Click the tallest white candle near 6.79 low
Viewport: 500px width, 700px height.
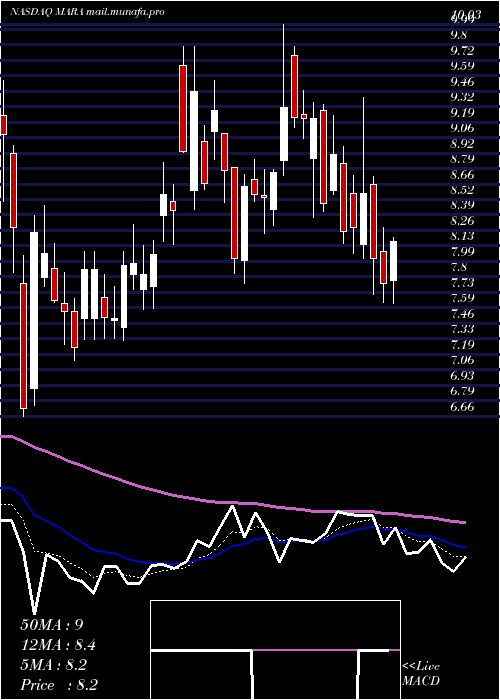(x=34, y=310)
